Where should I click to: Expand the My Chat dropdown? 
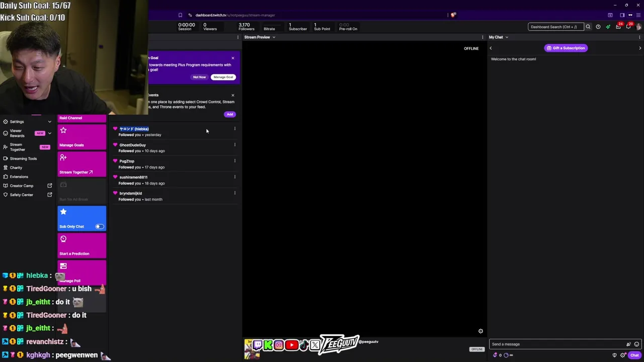click(507, 37)
